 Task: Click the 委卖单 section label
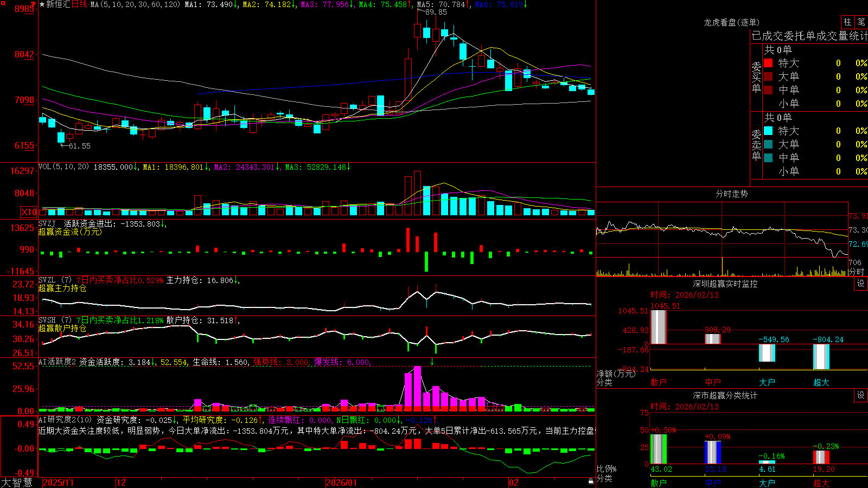click(x=756, y=145)
